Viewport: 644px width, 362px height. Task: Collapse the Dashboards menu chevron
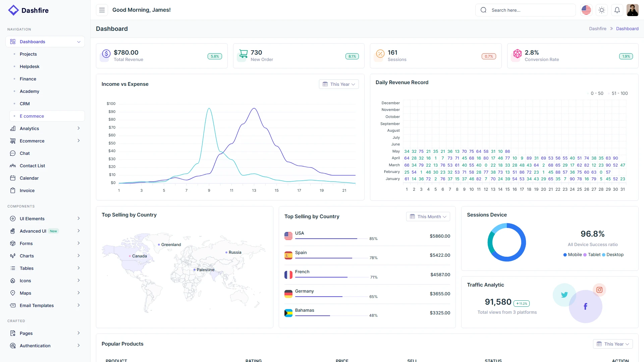[x=79, y=42]
